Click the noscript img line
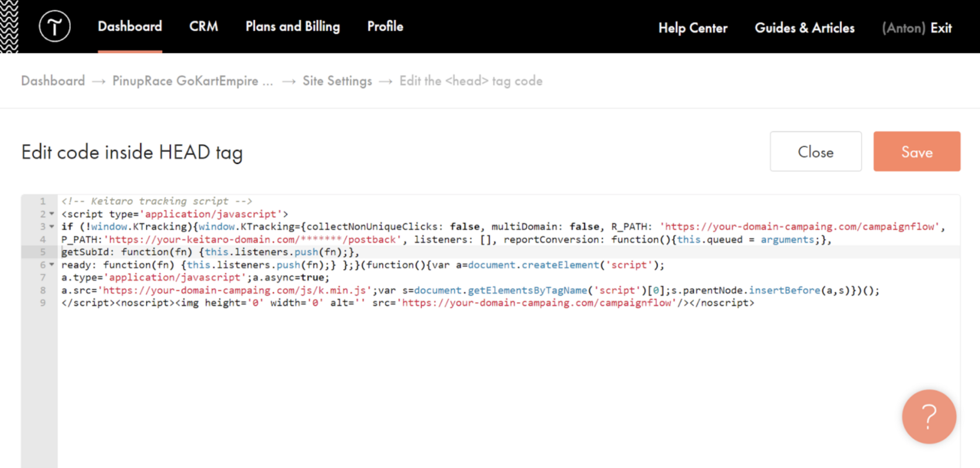 pyautogui.click(x=408, y=303)
